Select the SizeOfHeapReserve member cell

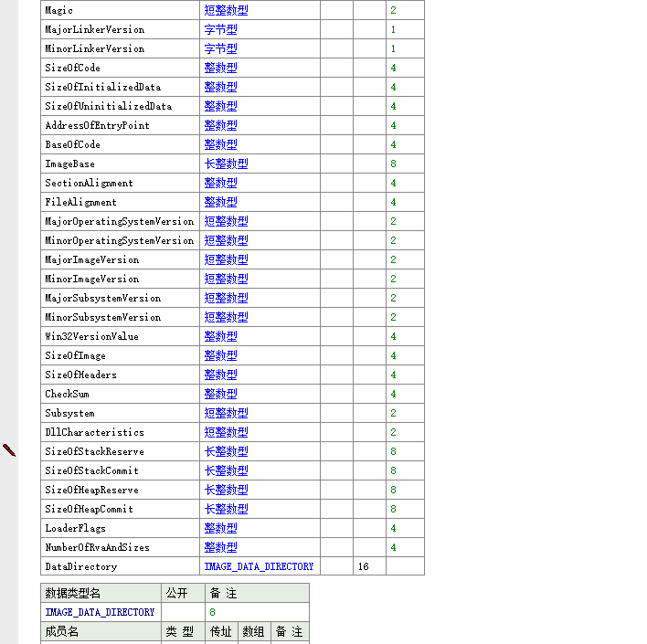click(120, 490)
